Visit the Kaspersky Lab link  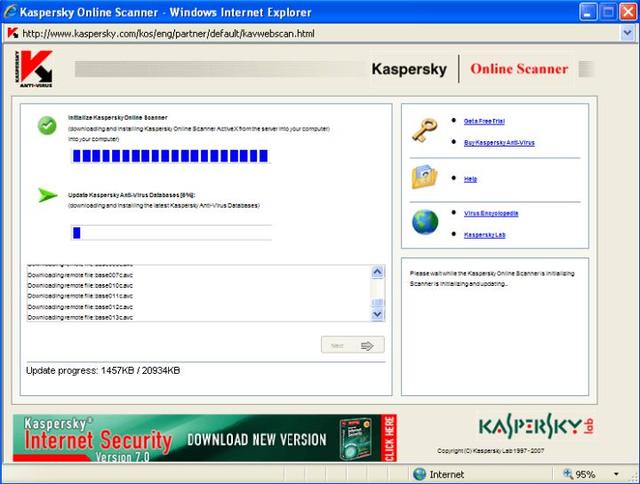[x=484, y=234]
